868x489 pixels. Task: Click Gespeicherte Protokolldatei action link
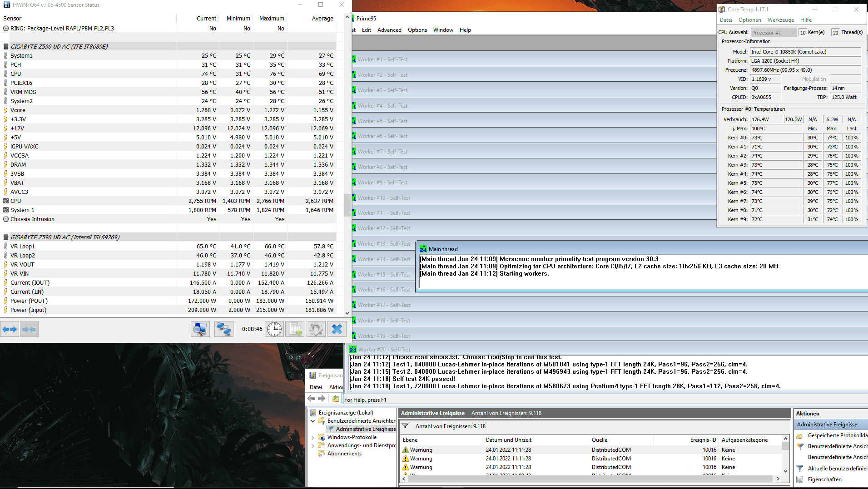coord(838,435)
